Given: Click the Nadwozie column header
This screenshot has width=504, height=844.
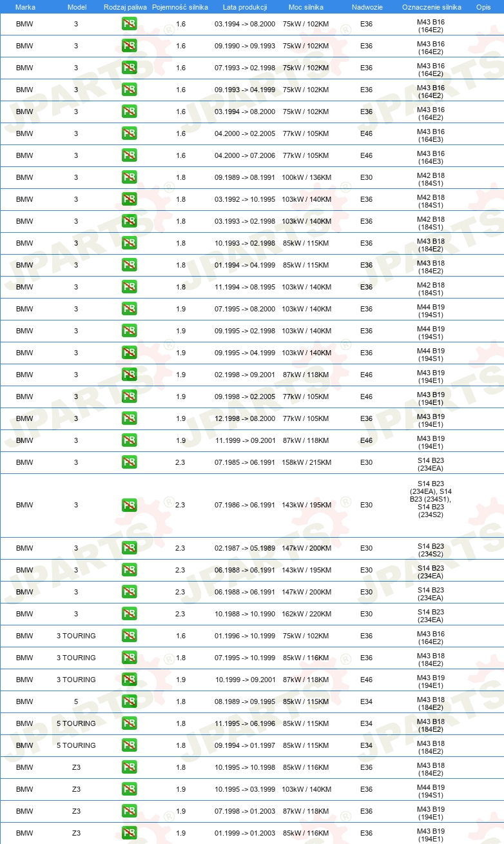Looking at the screenshot, I should pos(366,7).
